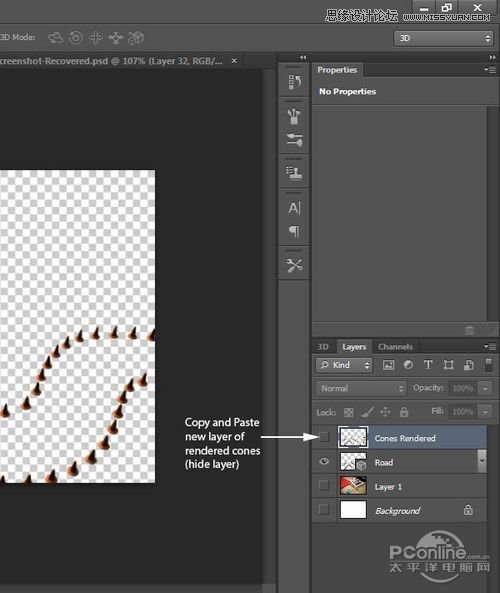
Task: Collapse the right panels double arrow
Action: tap(492, 57)
